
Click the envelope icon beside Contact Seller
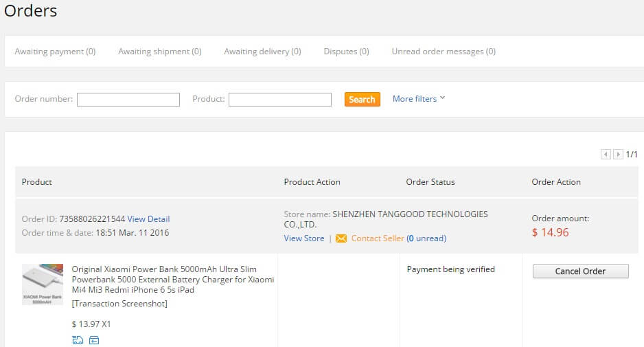click(x=341, y=238)
